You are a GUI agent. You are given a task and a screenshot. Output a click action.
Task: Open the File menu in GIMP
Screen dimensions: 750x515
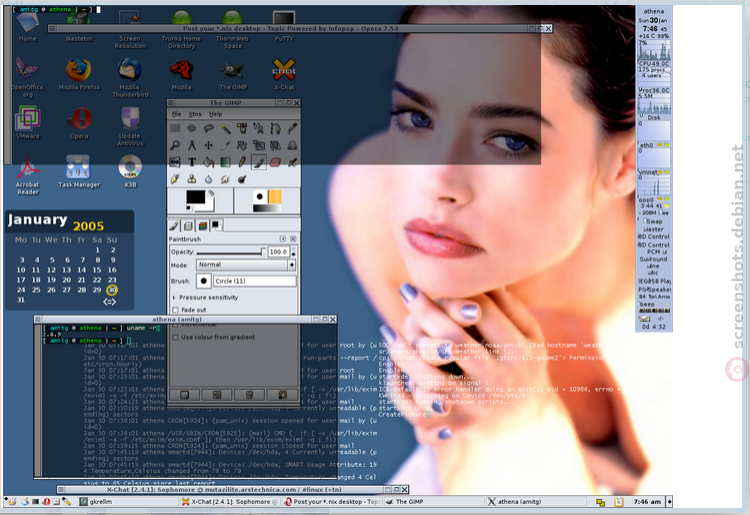pos(176,114)
